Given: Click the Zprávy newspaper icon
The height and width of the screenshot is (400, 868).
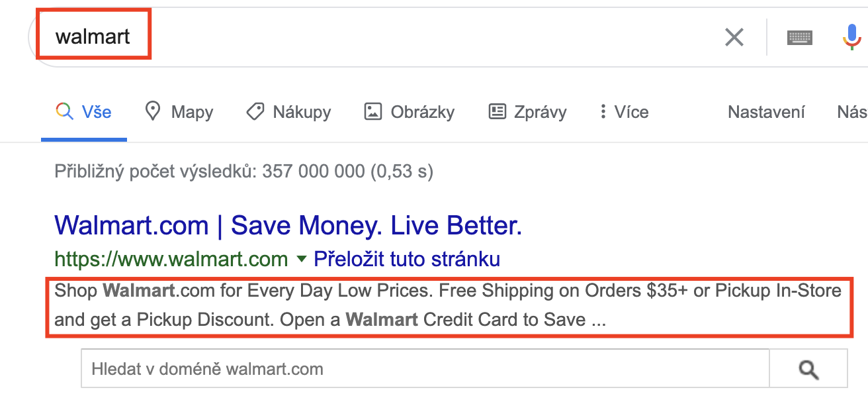Looking at the screenshot, I should click(x=497, y=111).
